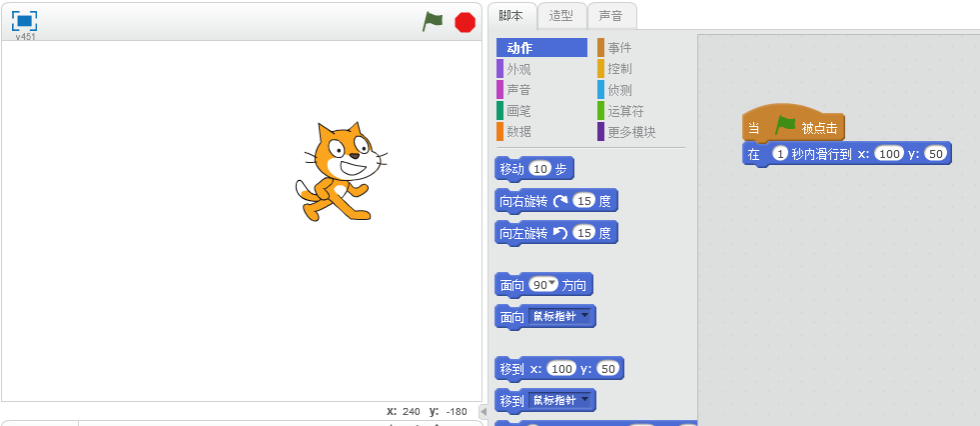Click the green flag icon in hat block

[x=784, y=127]
